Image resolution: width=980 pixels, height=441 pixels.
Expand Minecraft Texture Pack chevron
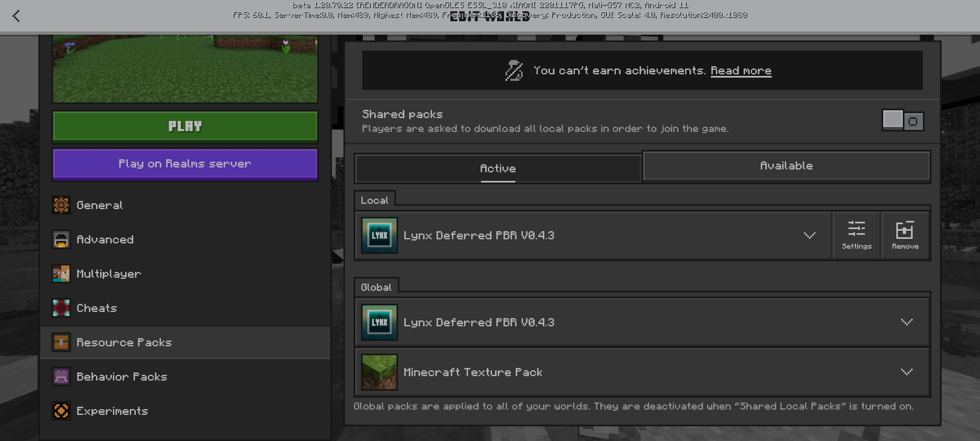(x=906, y=372)
